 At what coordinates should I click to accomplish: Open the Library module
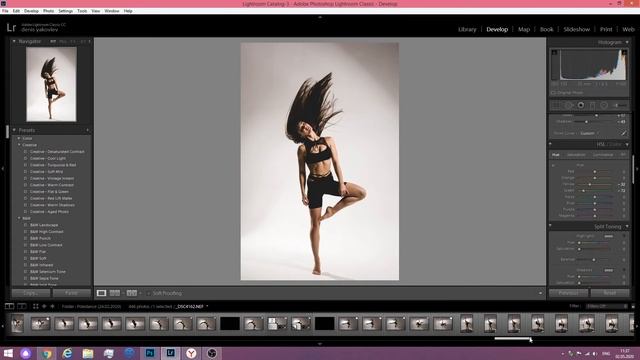(x=467, y=29)
